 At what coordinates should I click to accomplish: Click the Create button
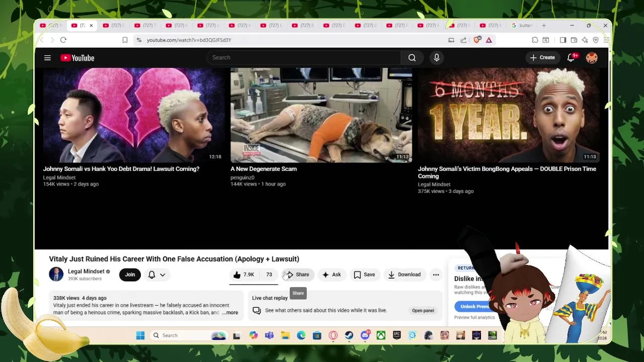pos(542,58)
